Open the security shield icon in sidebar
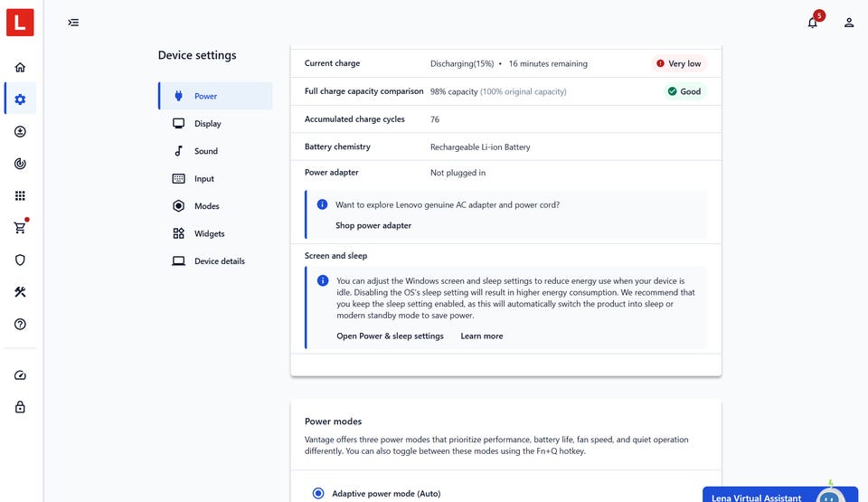 pos(20,260)
